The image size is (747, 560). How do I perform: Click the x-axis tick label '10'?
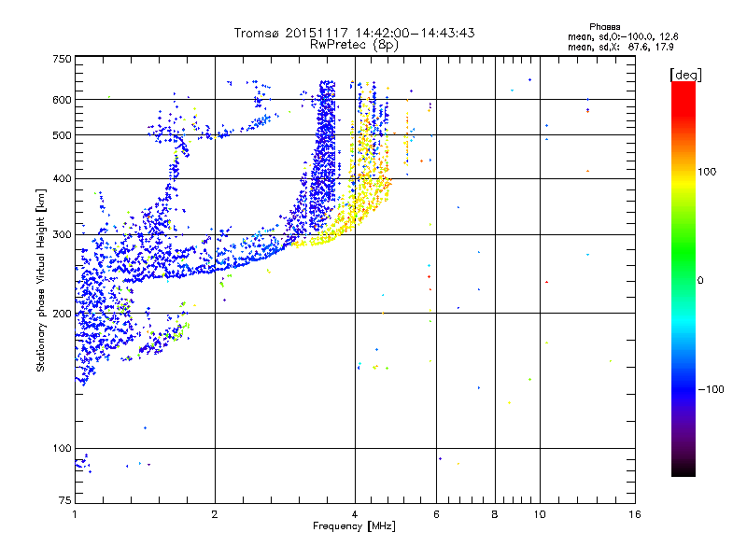click(540, 514)
